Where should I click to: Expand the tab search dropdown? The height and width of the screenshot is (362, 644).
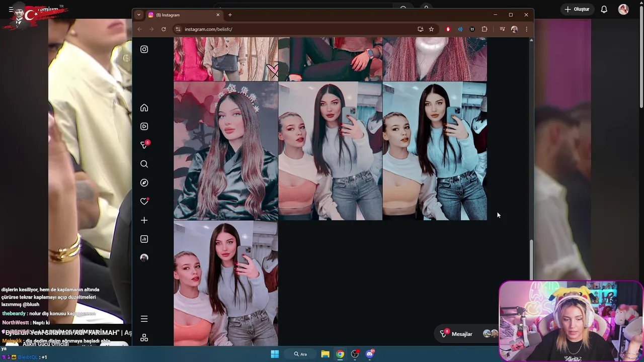139,15
